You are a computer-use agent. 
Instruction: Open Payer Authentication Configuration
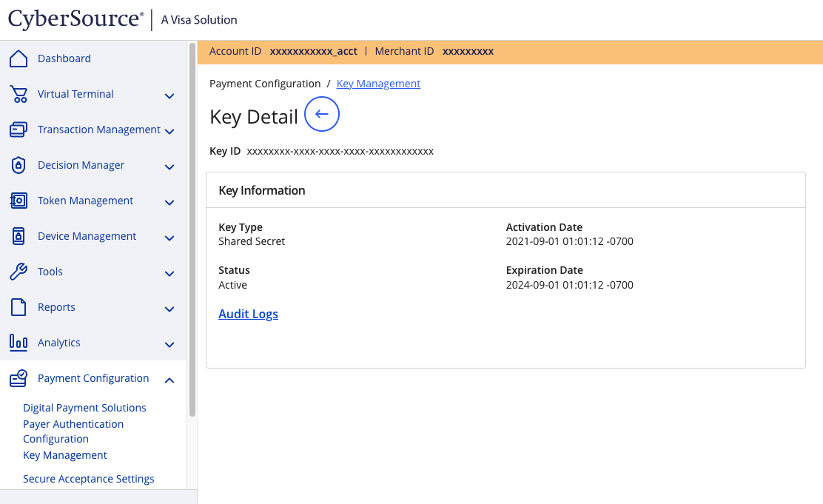coord(73,431)
